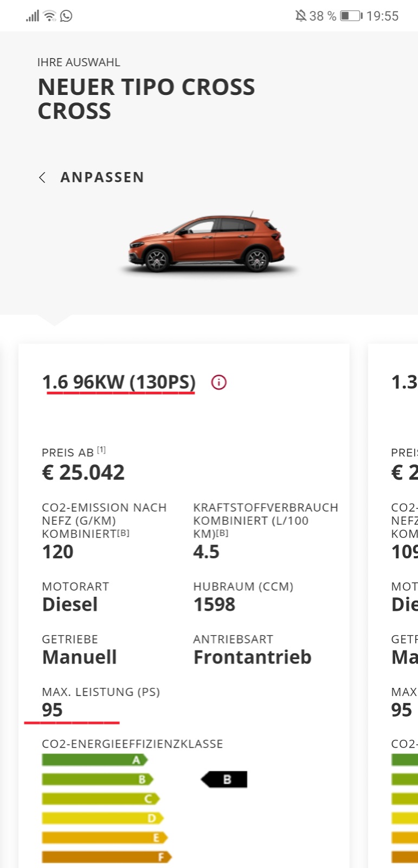Open footnote [B] after Kraftstoffverbrauch label
Viewport: 418px width, 868px height.
pos(222,533)
